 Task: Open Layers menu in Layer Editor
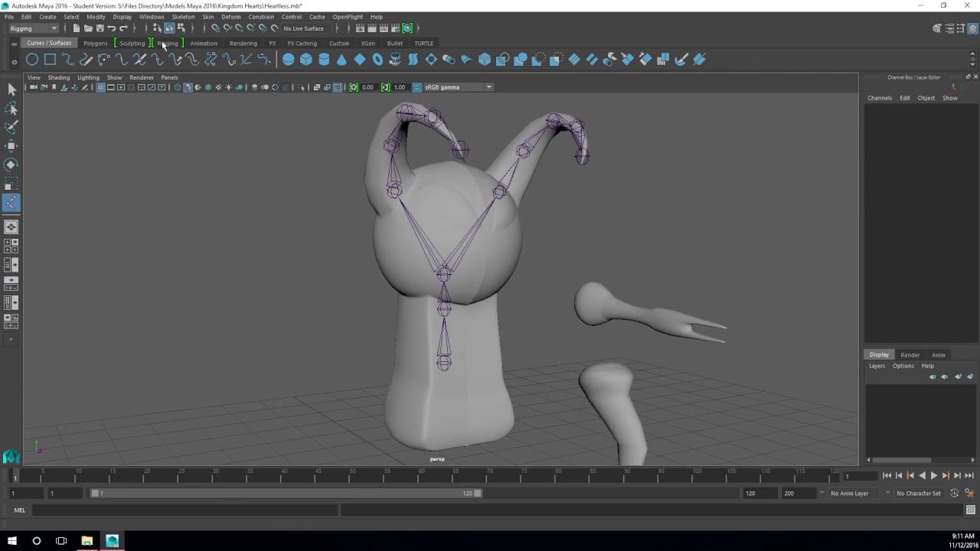[877, 366]
